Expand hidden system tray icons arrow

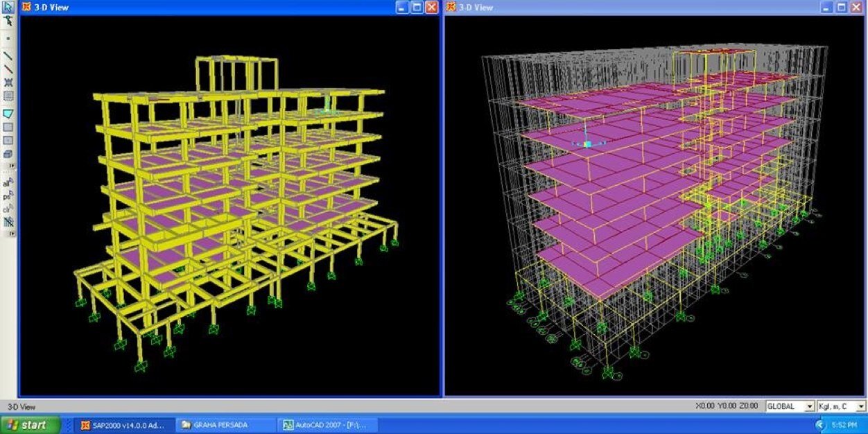[x=820, y=425]
